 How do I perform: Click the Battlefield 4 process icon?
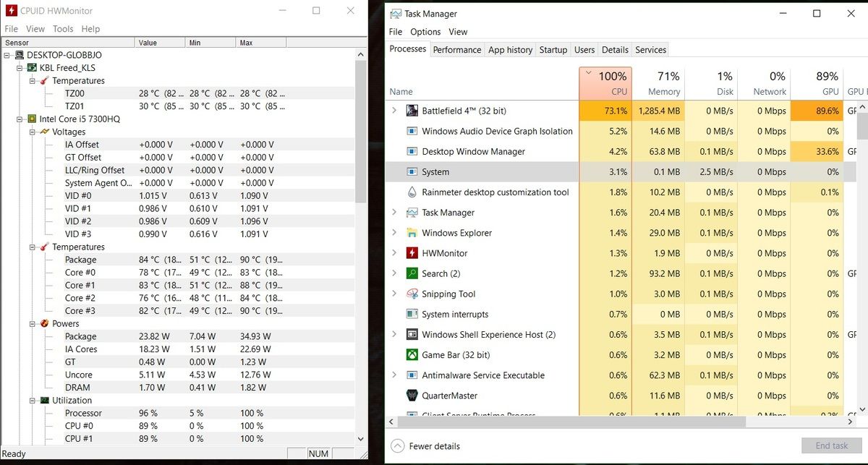tap(412, 111)
